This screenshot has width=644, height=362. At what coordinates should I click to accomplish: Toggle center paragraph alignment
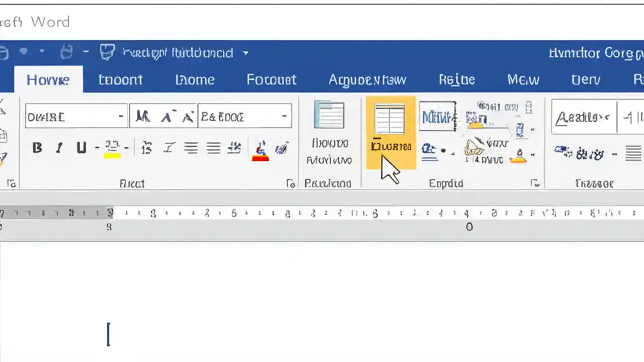(191, 147)
